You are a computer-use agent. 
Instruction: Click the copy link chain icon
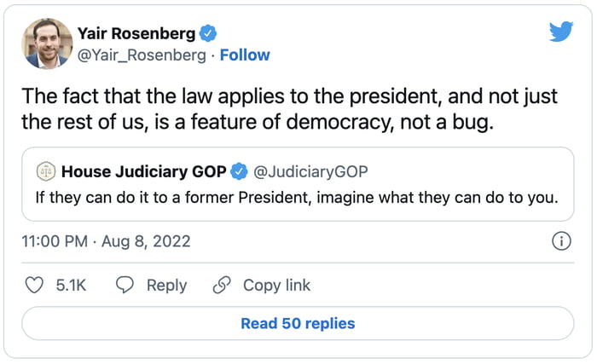[x=222, y=286]
